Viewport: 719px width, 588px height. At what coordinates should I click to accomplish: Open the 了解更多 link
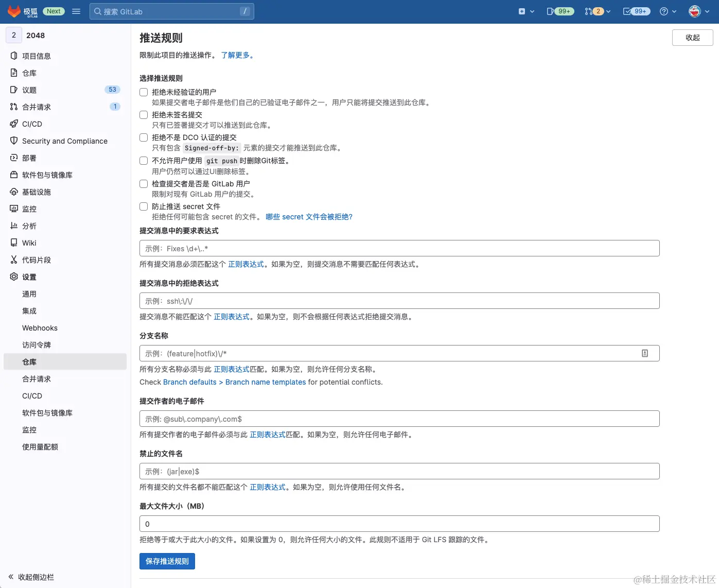click(237, 55)
